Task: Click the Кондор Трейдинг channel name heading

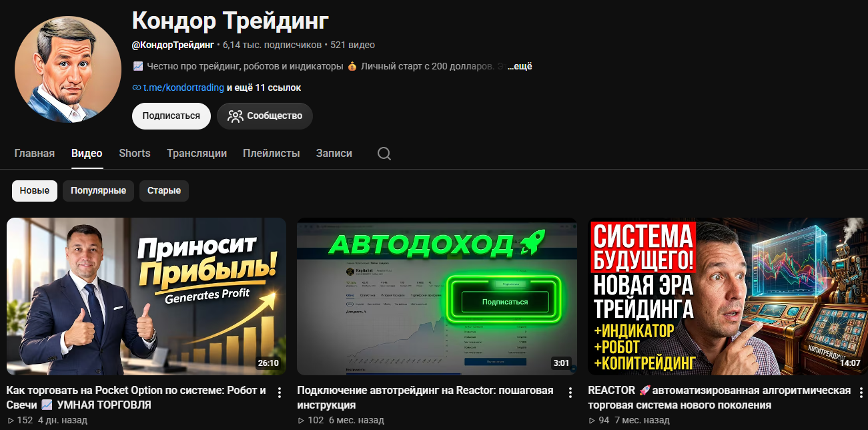Action: (230, 21)
